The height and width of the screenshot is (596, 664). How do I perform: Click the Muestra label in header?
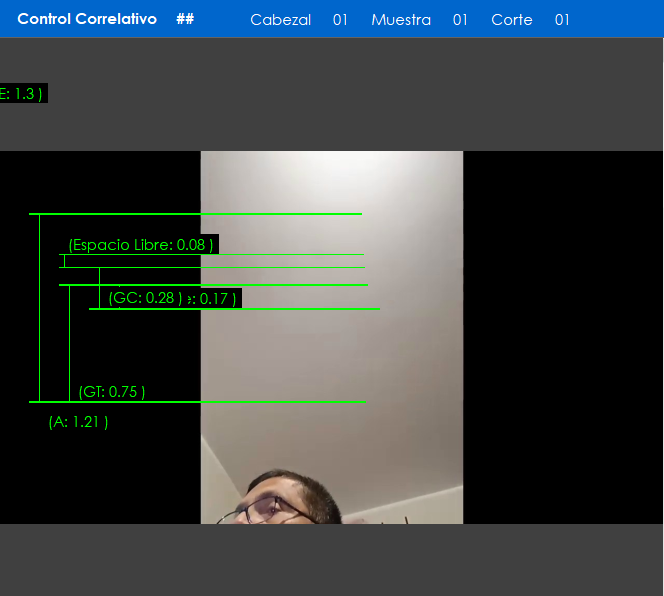coord(401,20)
